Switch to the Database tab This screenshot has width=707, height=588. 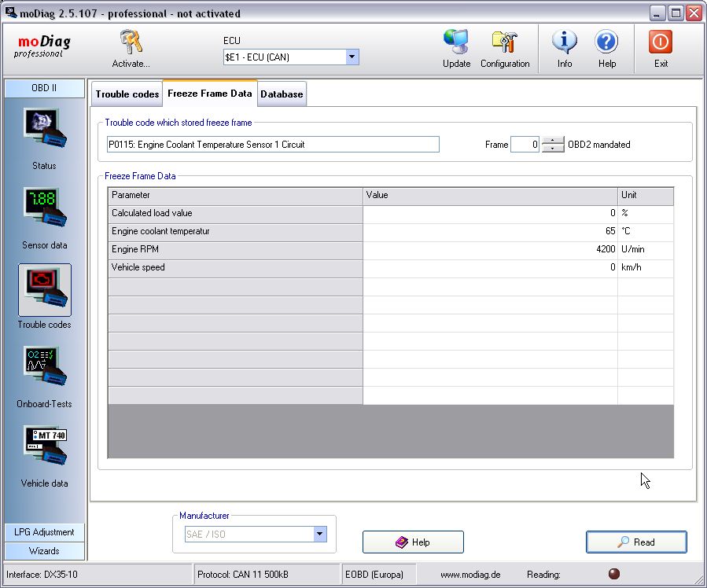coord(282,94)
